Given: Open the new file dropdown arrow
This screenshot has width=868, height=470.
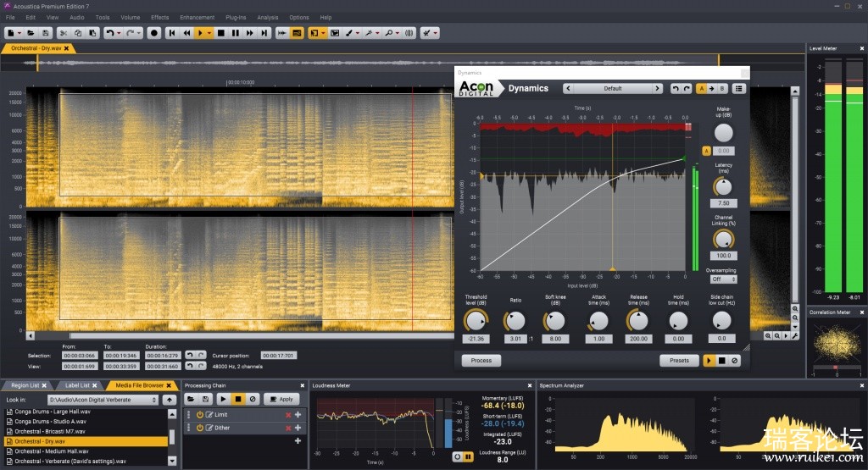Looking at the screenshot, I should (x=19, y=33).
